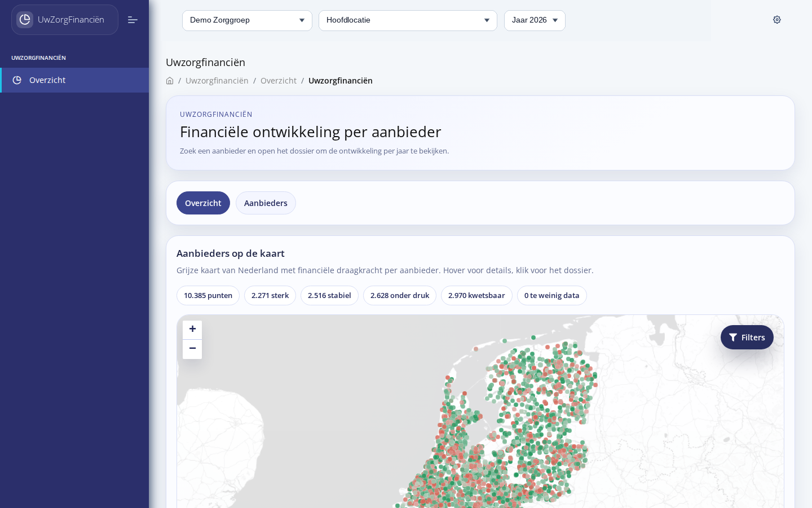This screenshot has width=812, height=508.
Task: Zoom out on the map
Action: (x=192, y=349)
